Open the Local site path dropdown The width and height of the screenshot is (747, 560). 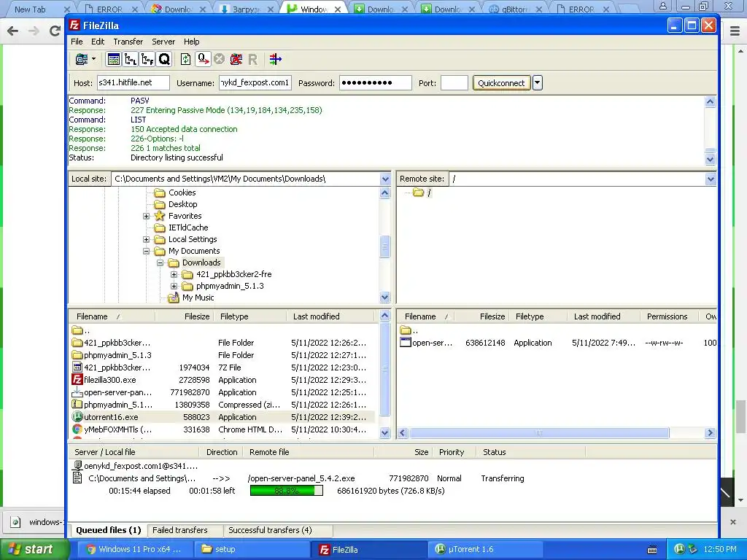click(x=385, y=179)
